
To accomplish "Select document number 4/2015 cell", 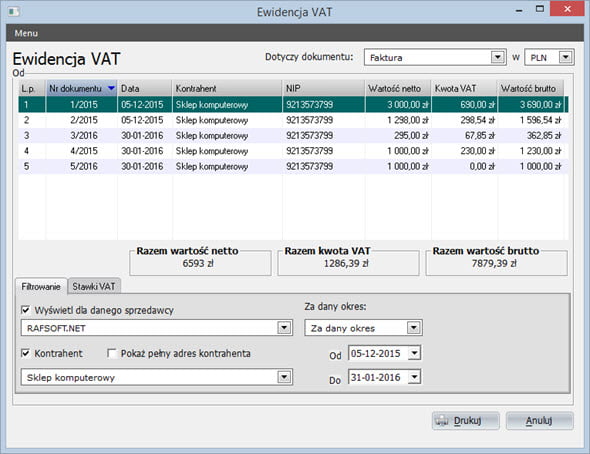I will pyautogui.click(x=82, y=151).
